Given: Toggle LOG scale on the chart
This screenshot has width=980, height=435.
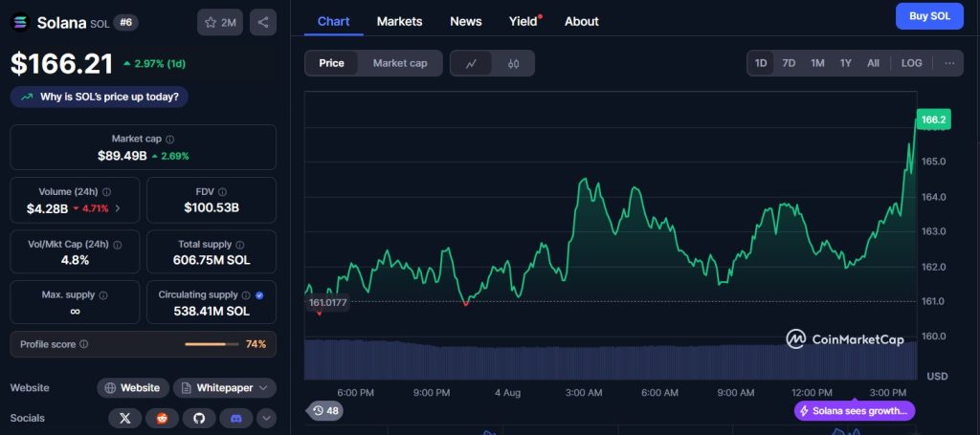Looking at the screenshot, I should pos(911,63).
